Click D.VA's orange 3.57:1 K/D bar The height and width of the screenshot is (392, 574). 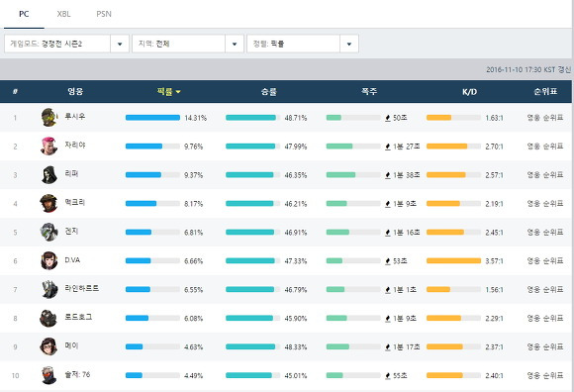[x=453, y=260]
